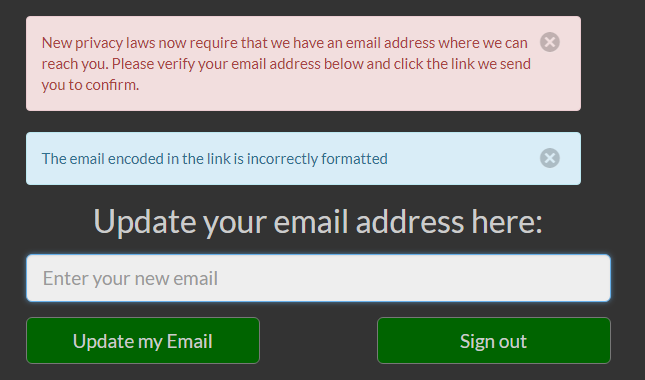The image size is (645, 380).
Task: Close the incorrectly formatted email notice
Action: 550,158
